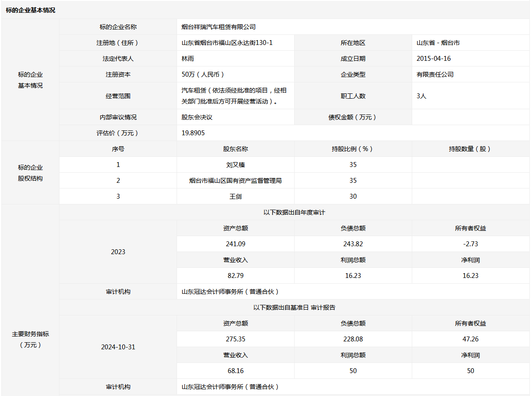Click internal review value 股东会决议
This screenshot has width=532, height=396.
[197, 117]
